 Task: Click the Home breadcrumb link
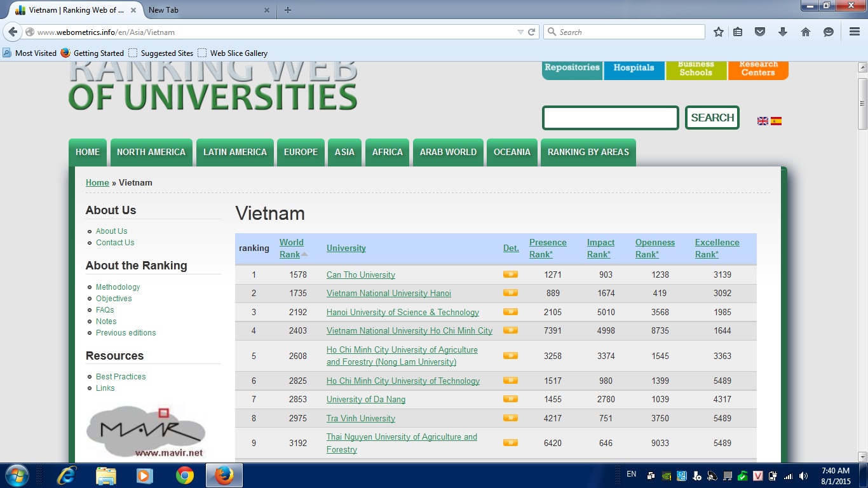97,182
